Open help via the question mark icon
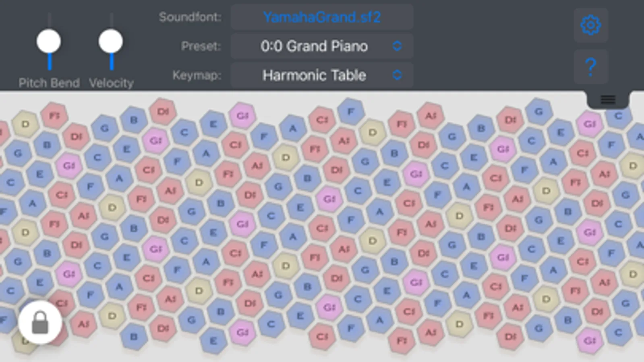The width and height of the screenshot is (644, 362). coord(590,67)
